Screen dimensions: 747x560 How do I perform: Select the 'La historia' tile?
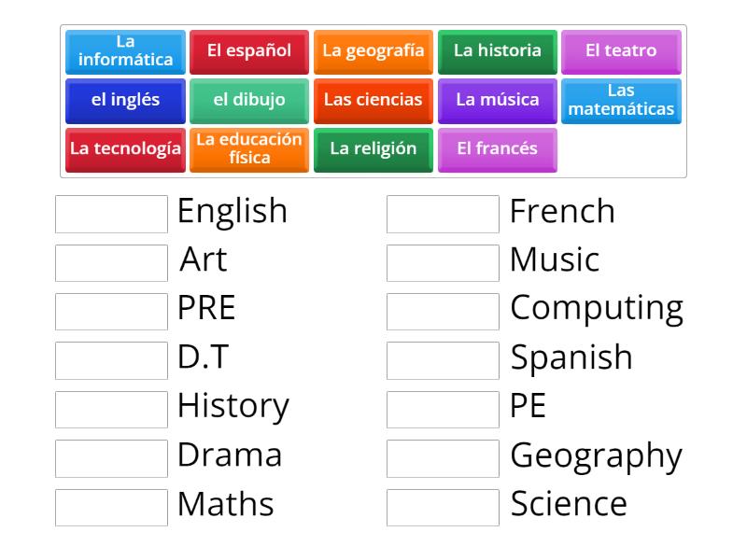[498, 51]
